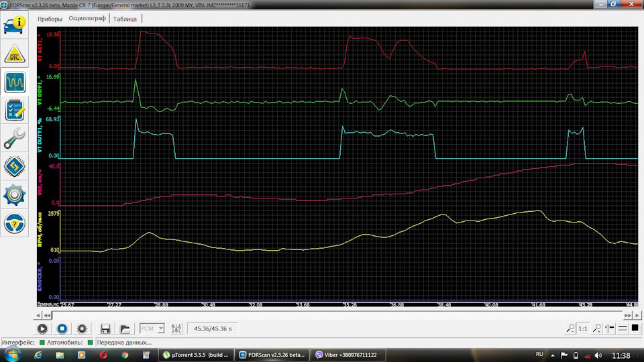Zoom in the oscilloscope graph

point(597,328)
